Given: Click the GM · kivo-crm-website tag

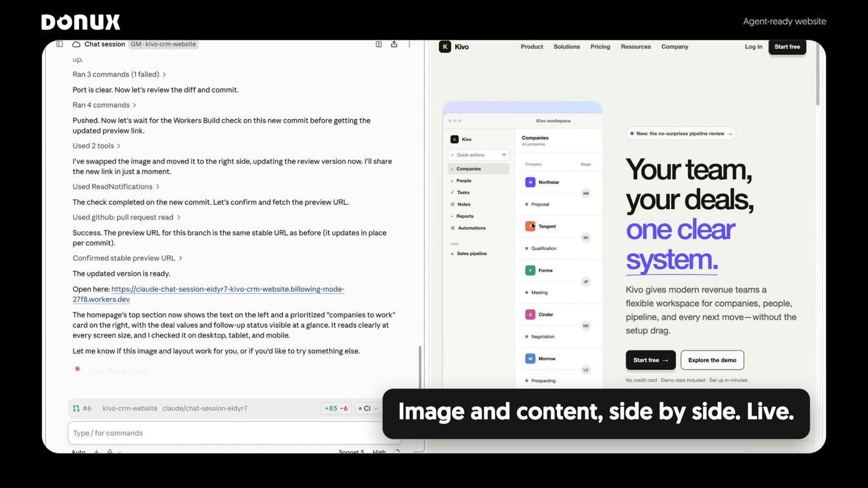Looking at the screenshot, I should click(x=163, y=45).
